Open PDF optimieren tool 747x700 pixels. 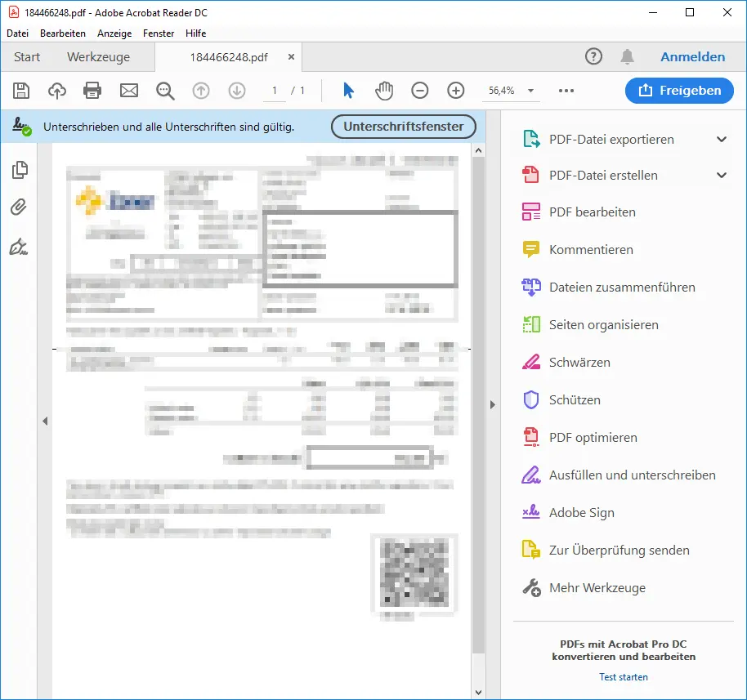tap(593, 438)
